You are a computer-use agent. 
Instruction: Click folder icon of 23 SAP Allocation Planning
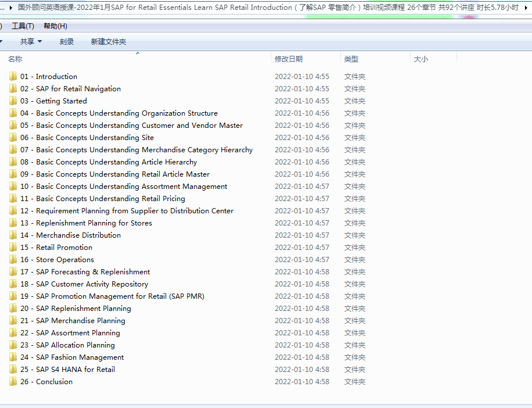(13, 345)
